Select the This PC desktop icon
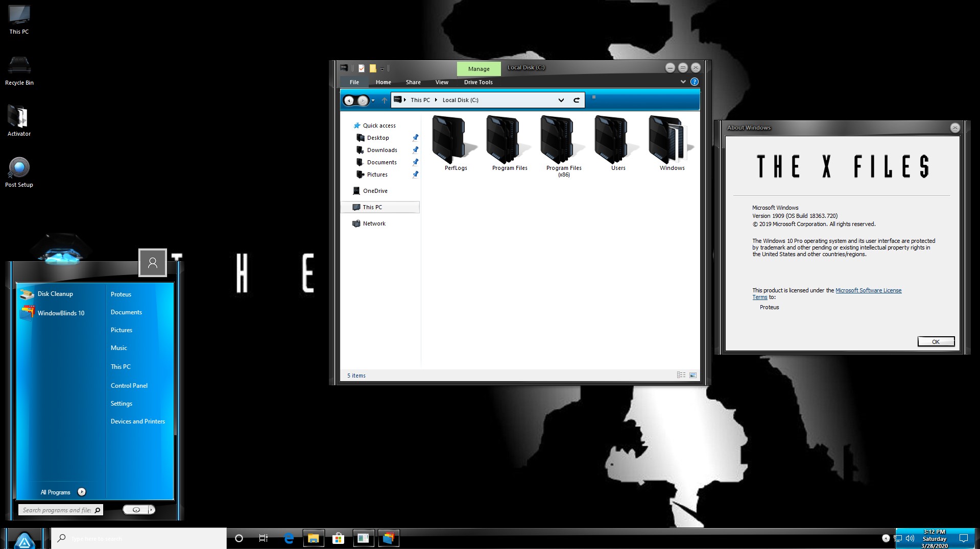This screenshot has height=549, width=980. (x=19, y=20)
